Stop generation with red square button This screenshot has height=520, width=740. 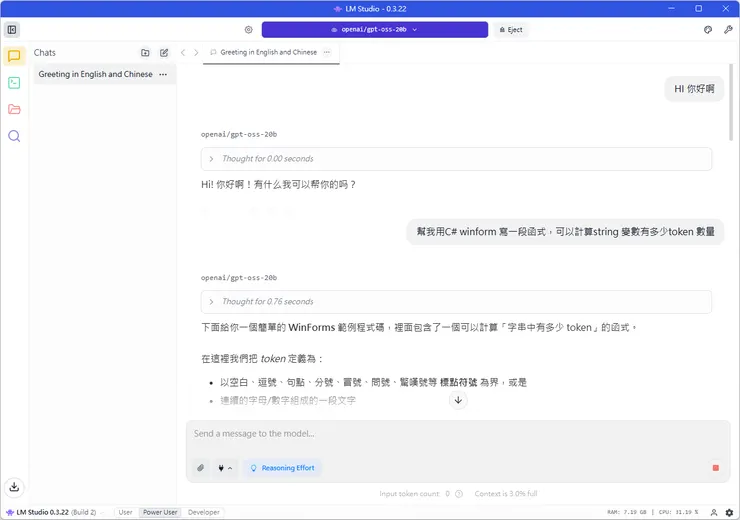click(x=715, y=468)
